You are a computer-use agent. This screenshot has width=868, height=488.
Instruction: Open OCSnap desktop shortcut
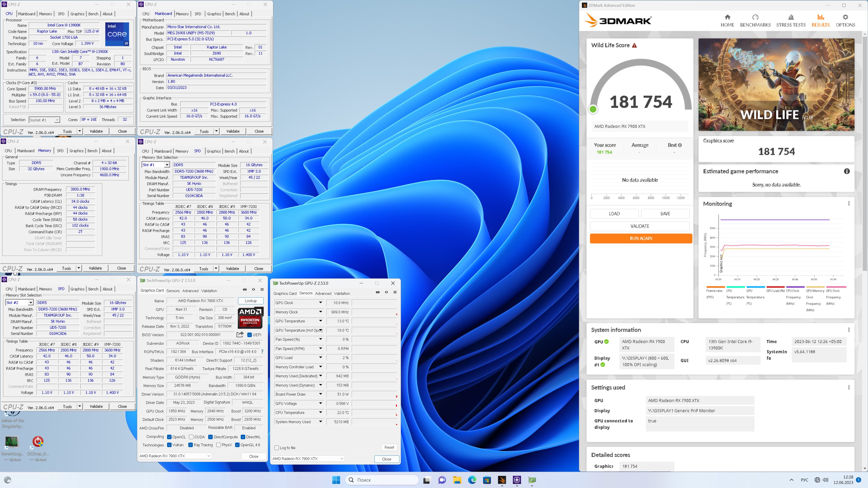38,448
